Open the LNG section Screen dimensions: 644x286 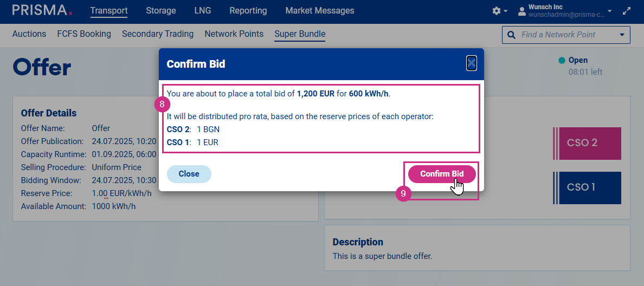click(x=203, y=11)
